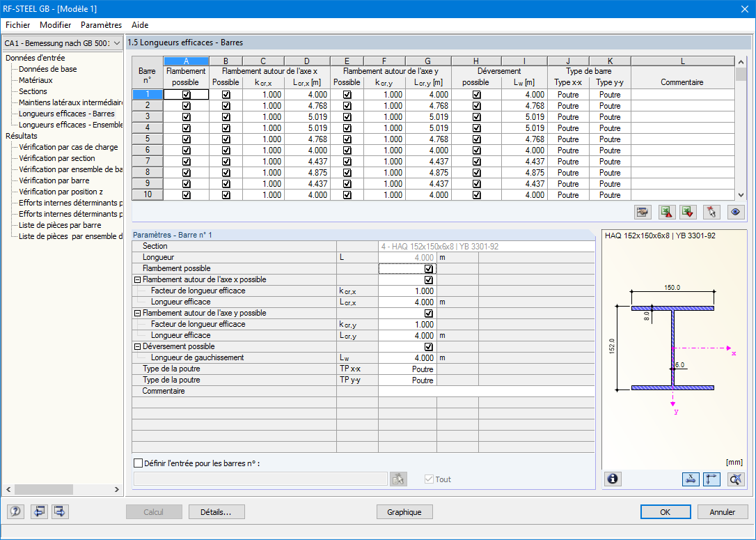
Task: Toggle Flambement autour de l'axe x possible checkbox
Action: coord(428,280)
